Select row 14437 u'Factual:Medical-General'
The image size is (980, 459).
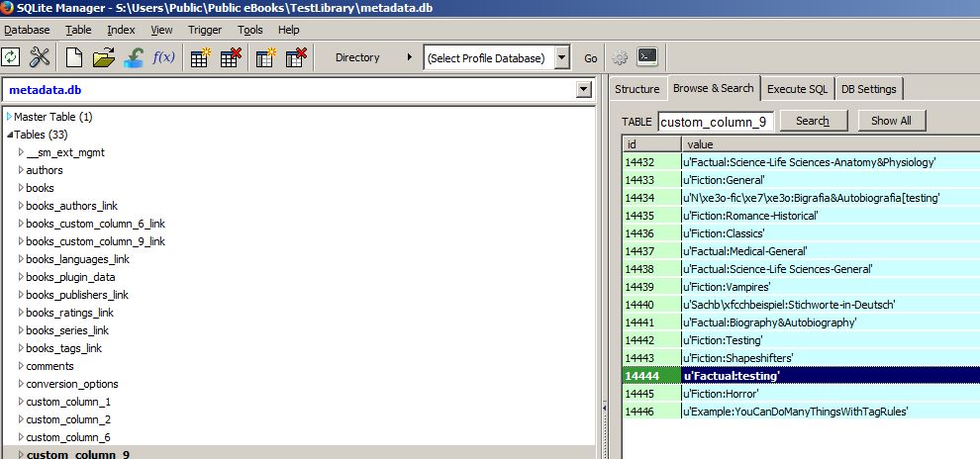click(x=801, y=251)
